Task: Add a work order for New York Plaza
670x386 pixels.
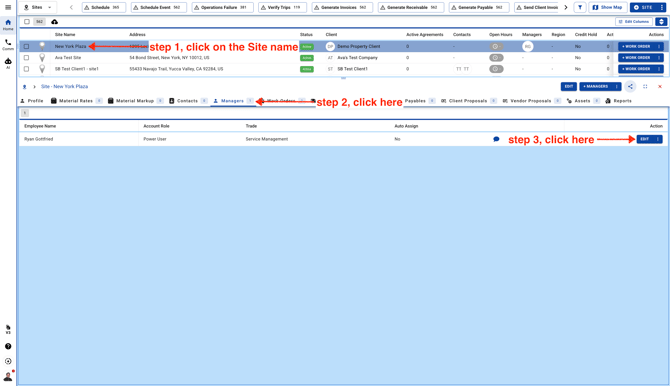Action: pyautogui.click(x=636, y=46)
